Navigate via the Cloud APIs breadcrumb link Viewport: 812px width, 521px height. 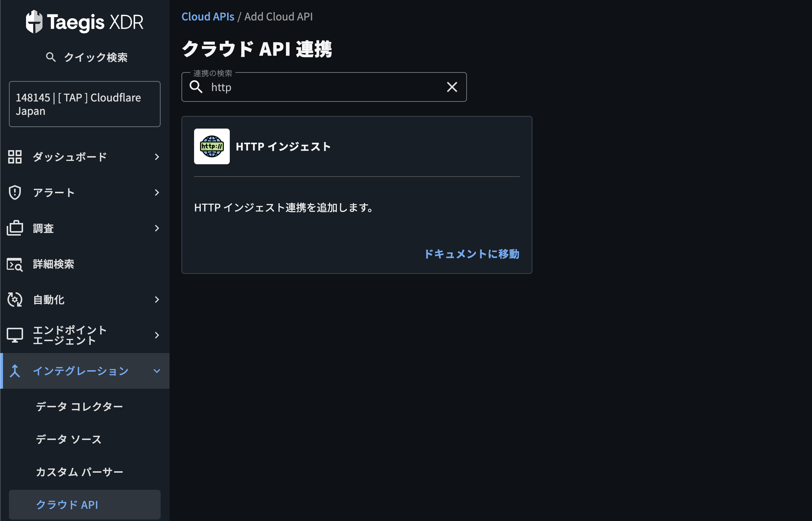[207, 16]
